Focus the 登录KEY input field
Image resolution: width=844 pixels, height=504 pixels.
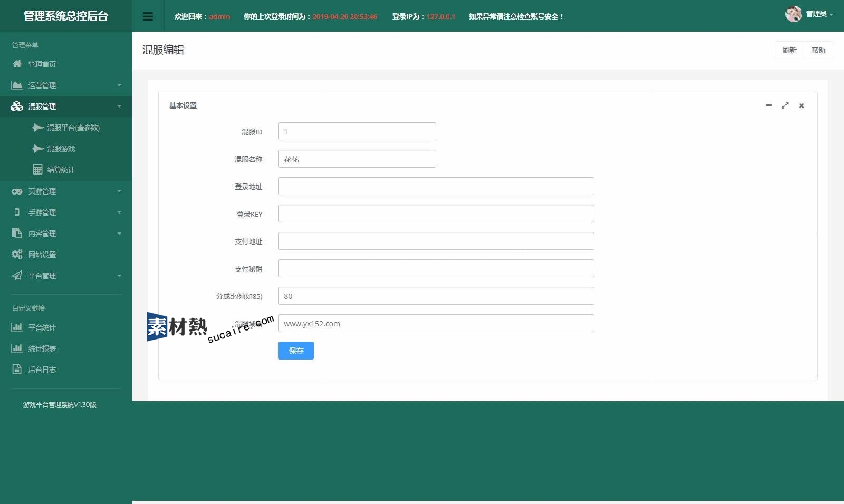(436, 214)
